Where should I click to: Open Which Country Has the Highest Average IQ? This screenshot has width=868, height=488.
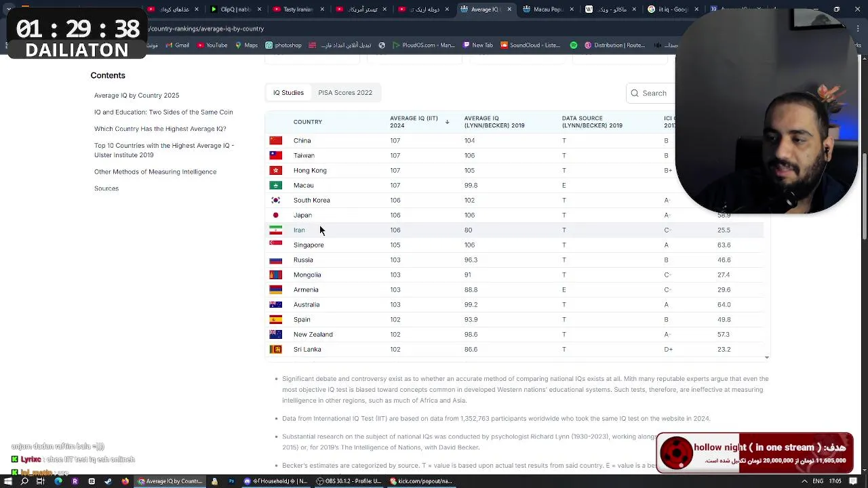tap(160, 129)
